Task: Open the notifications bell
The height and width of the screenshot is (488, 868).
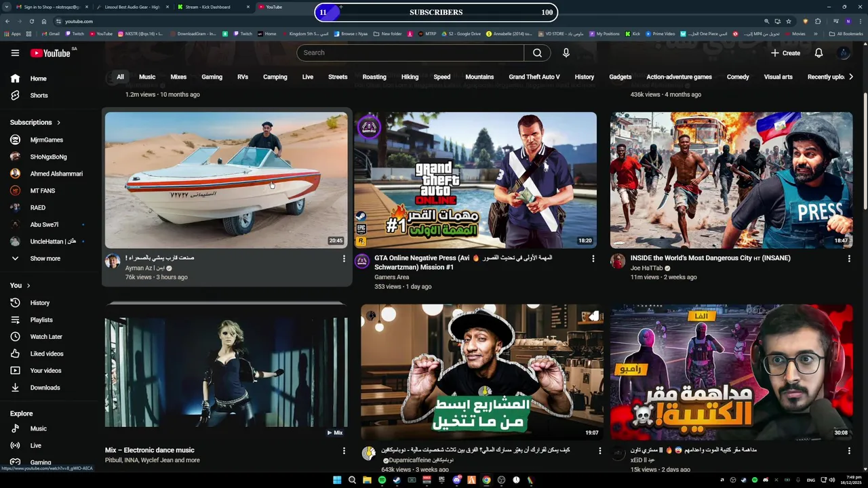Action: click(x=818, y=53)
